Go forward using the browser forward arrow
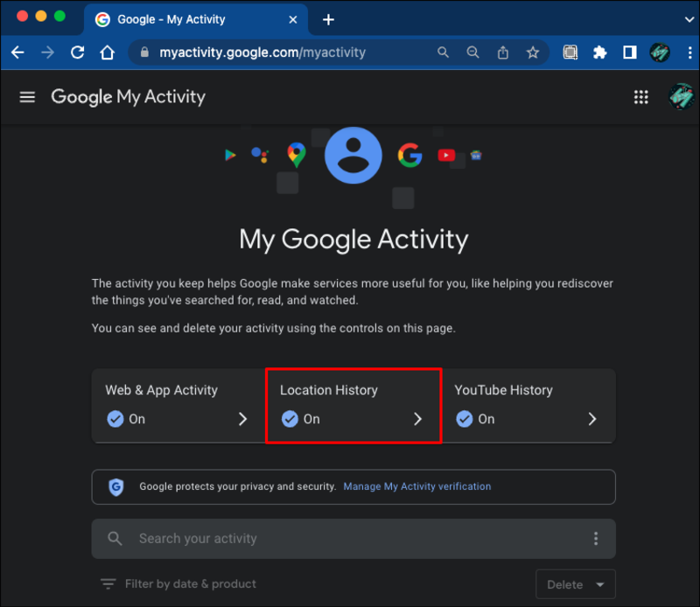Viewport: 700px width, 607px height. 47,52
